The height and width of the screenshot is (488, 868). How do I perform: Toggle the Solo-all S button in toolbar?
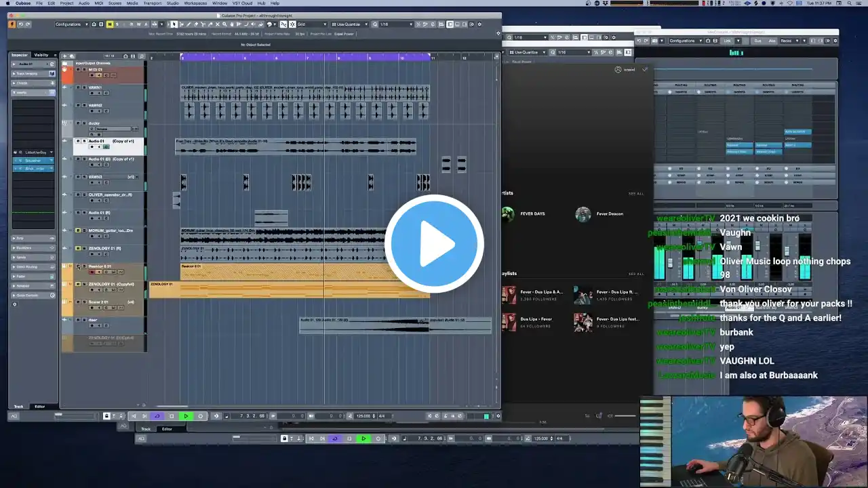[x=117, y=24]
